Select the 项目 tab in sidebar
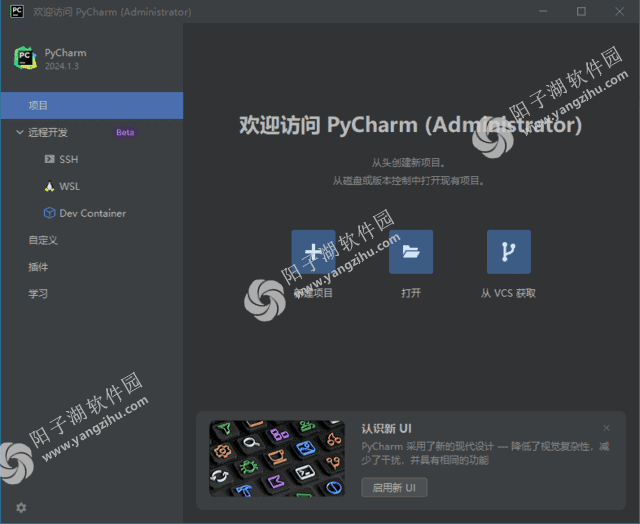 pos(92,105)
